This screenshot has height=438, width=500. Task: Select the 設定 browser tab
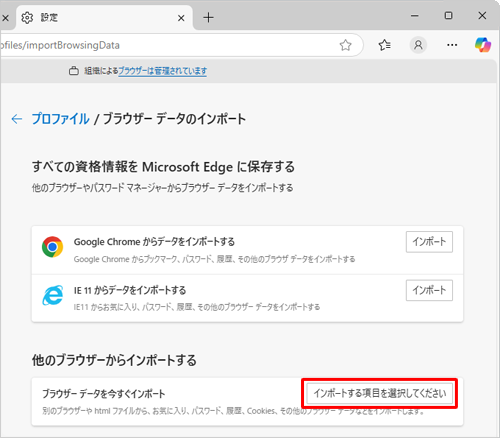point(104,17)
